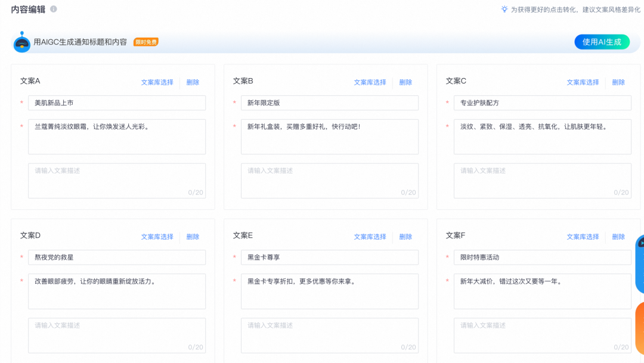Click title field 熬夜党的救星
Viewport: 644px width, 363px height.
(x=117, y=257)
